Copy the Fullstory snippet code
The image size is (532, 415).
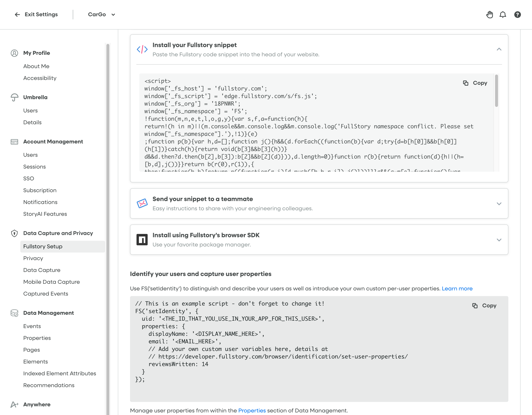coord(475,83)
